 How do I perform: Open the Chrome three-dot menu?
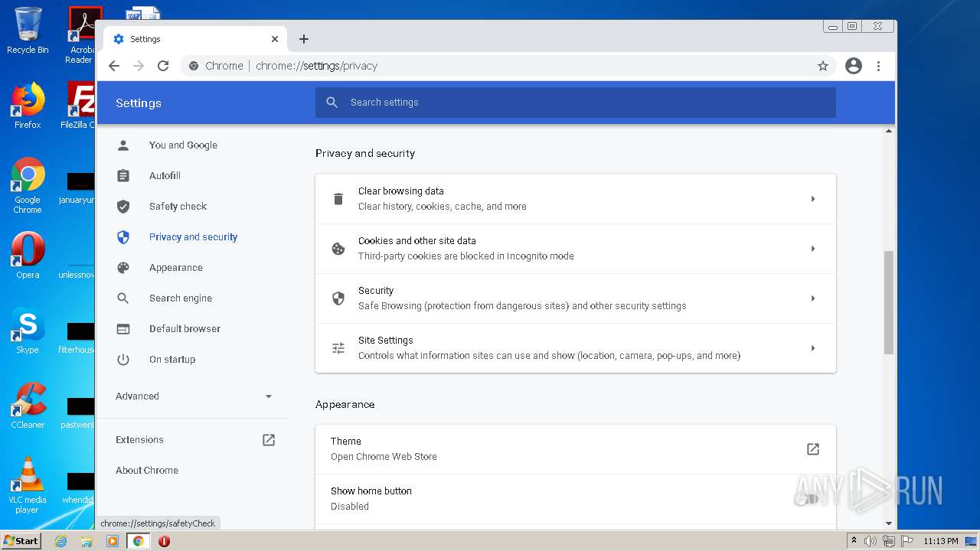[878, 66]
